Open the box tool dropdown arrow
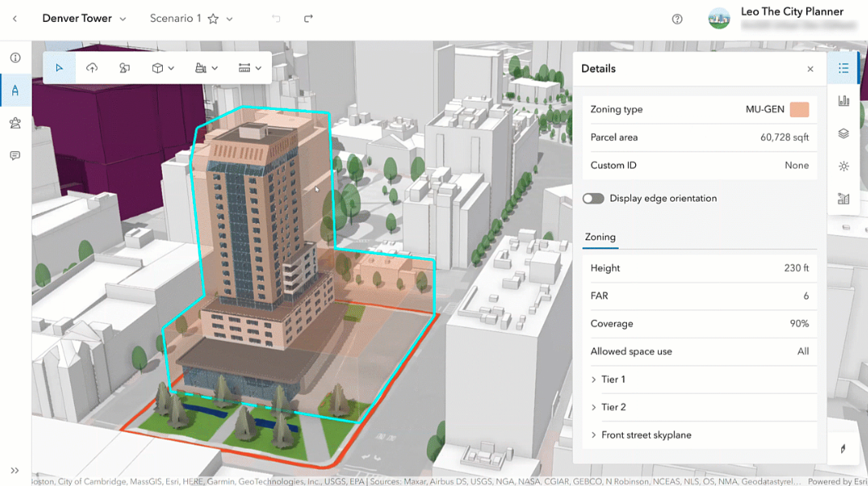This screenshot has width=868, height=486. [171, 68]
